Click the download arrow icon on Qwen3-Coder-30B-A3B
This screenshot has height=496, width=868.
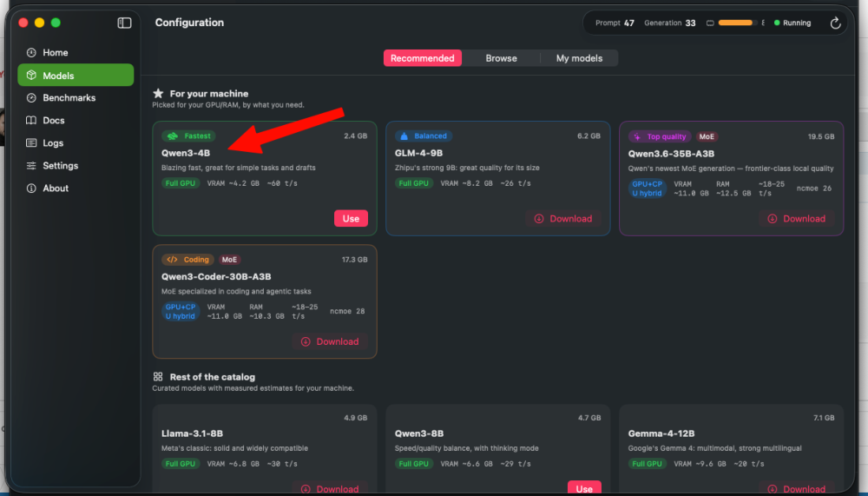[306, 342]
